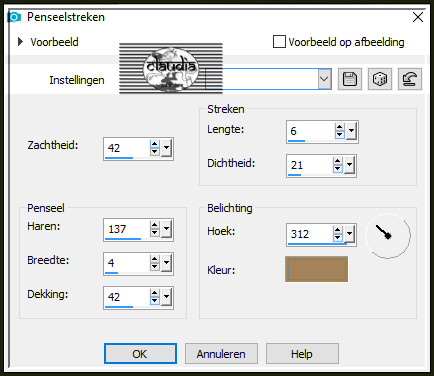Open the Breedte slider dropdown arrow

166,263
